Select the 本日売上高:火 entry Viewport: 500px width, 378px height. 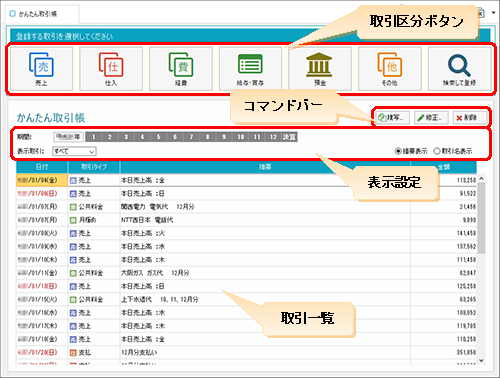point(143,233)
